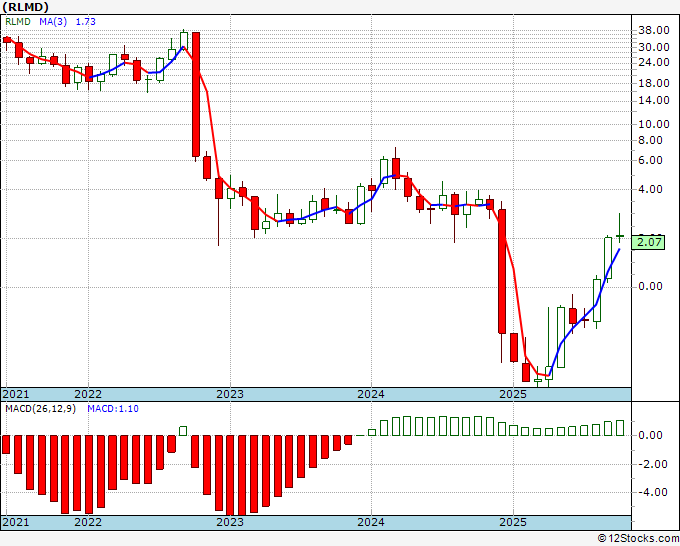Click the tall red crash candle in late 2022
The width and height of the screenshot is (680, 546).
(x=196, y=95)
